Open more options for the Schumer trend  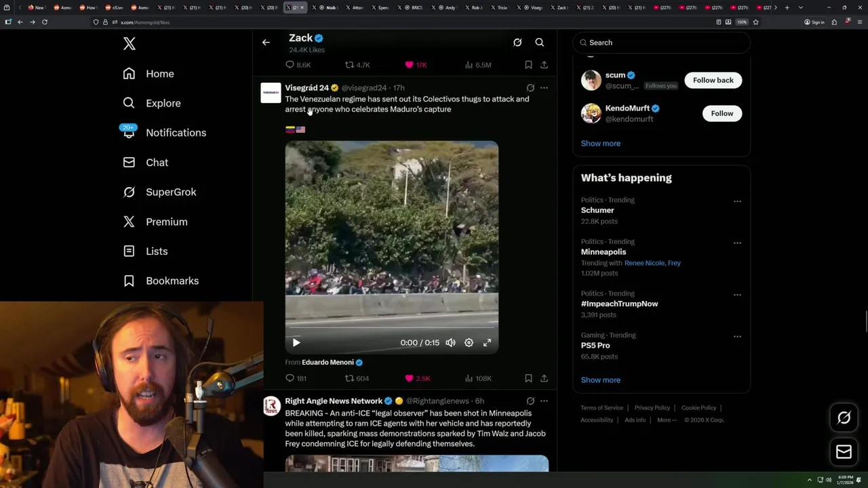pyautogui.click(x=737, y=201)
